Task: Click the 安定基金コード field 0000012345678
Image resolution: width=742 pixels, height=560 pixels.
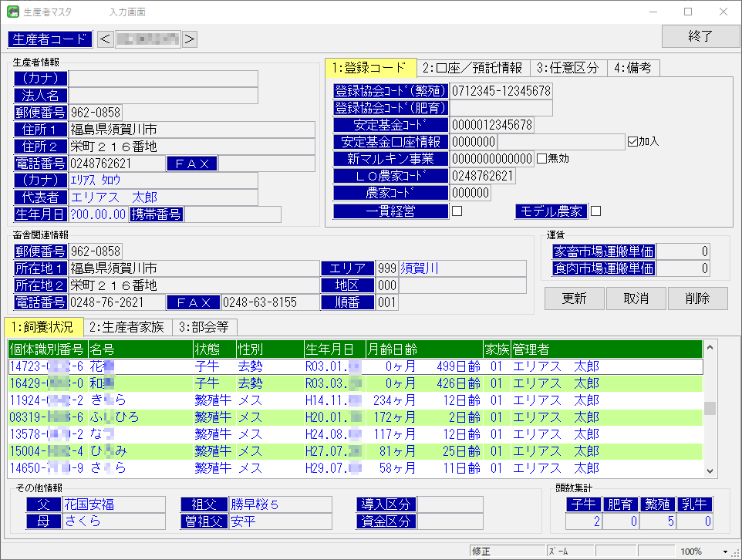Action: click(492, 125)
